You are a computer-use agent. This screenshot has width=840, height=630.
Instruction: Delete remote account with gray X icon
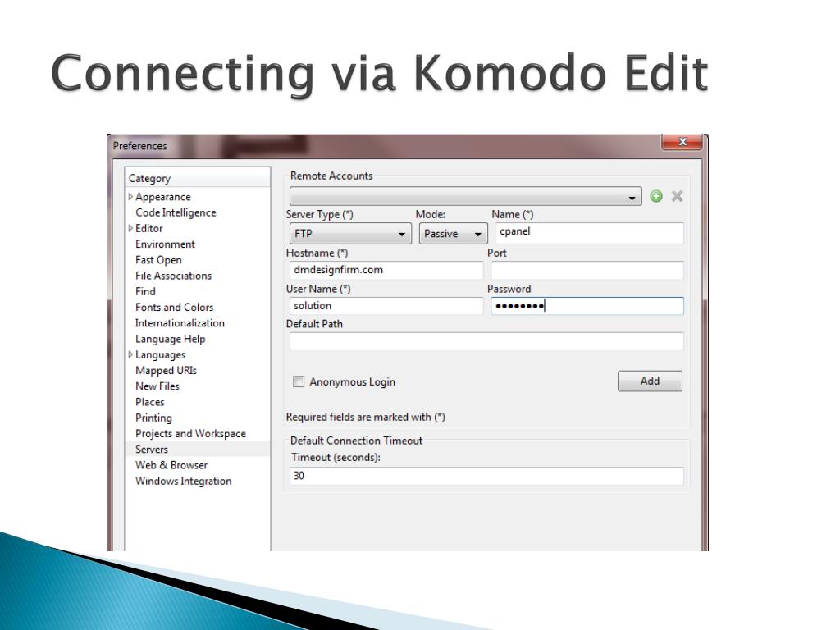(677, 196)
